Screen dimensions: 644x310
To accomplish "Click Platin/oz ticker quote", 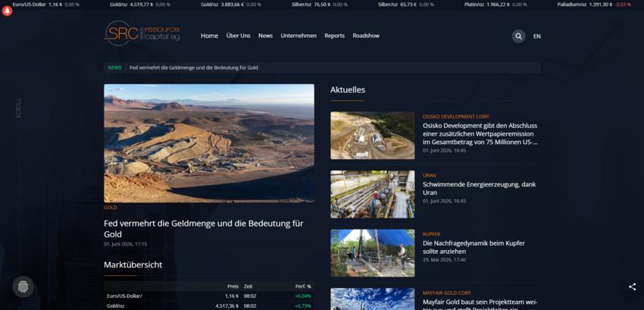I will (x=496, y=5).
